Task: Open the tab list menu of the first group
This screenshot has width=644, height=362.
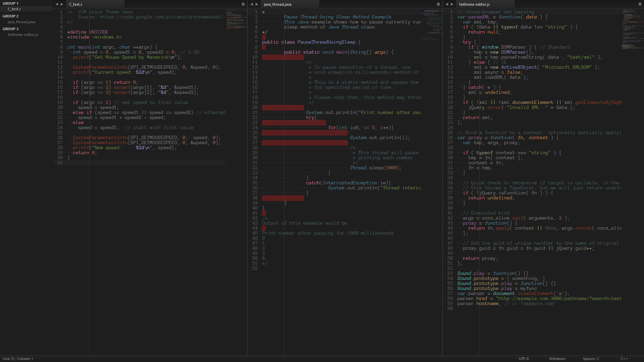Action: pos(243,4)
